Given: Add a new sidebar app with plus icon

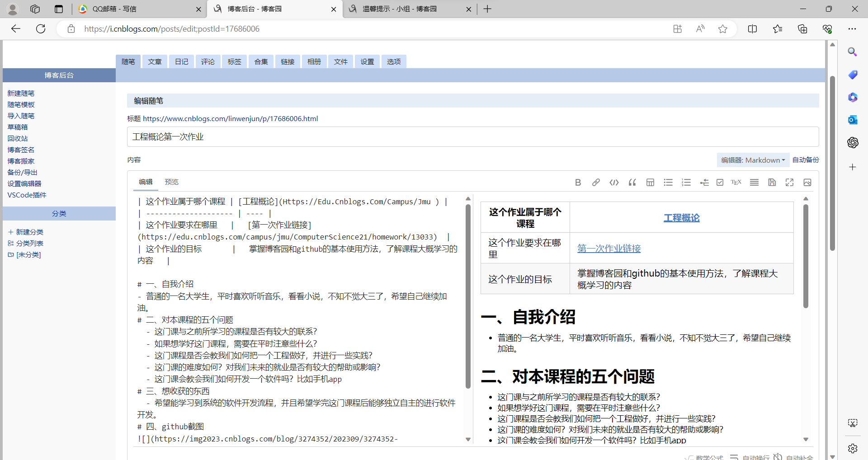Looking at the screenshot, I should coord(852,167).
